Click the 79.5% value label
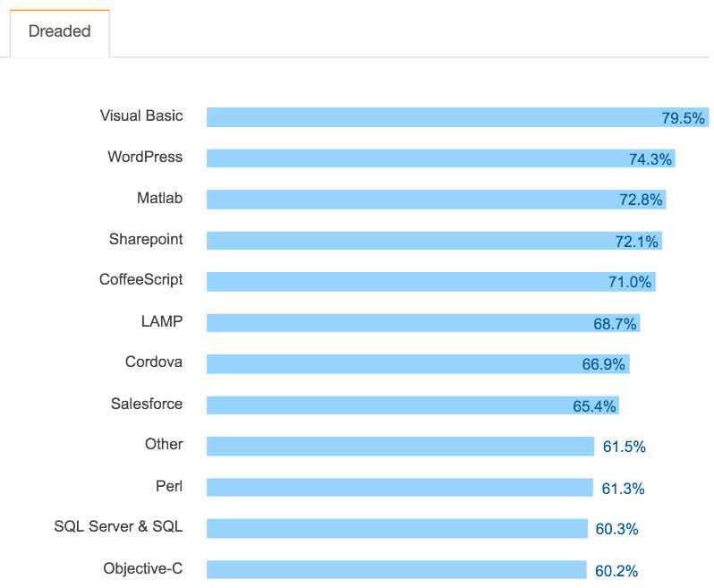 point(684,118)
